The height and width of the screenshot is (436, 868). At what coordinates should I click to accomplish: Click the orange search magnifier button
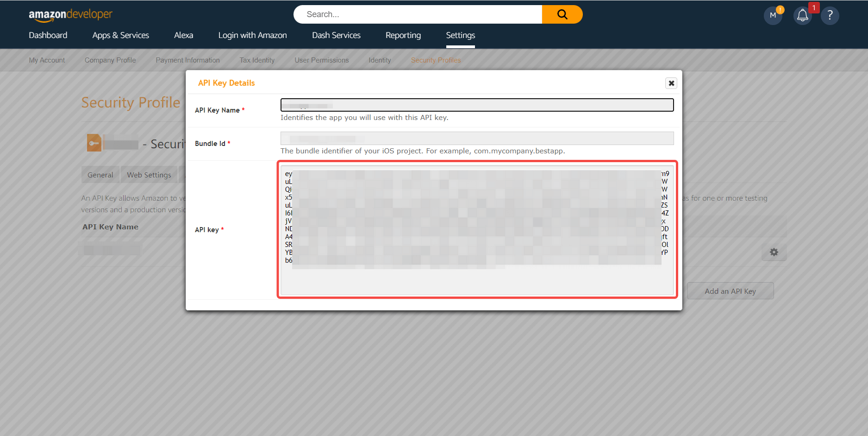pos(562,14)
